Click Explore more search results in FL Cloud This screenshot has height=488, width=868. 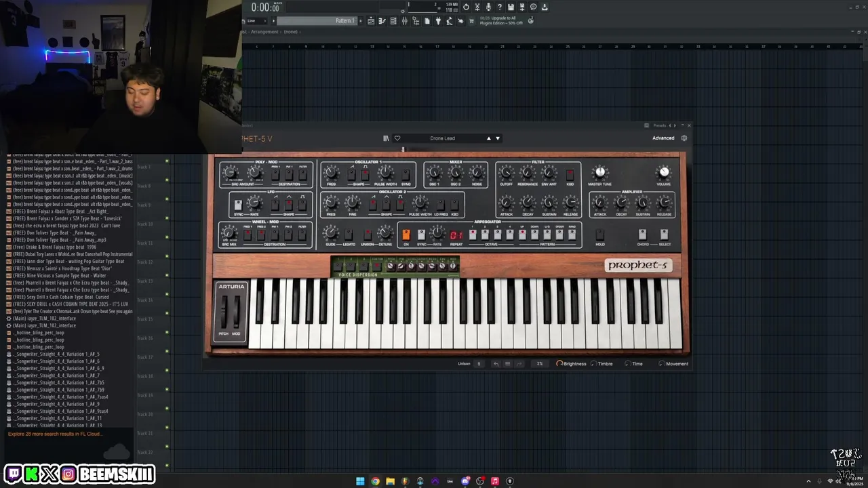click(x=54, y=434)
